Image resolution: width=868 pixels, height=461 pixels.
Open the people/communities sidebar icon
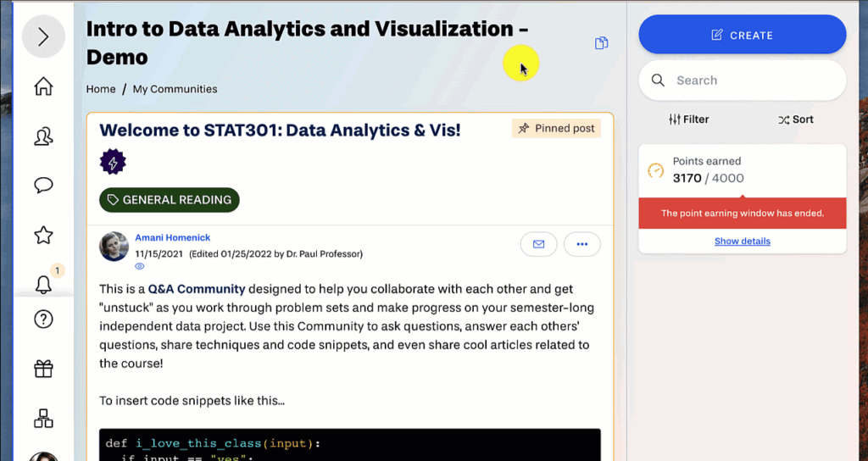[43, 136]
